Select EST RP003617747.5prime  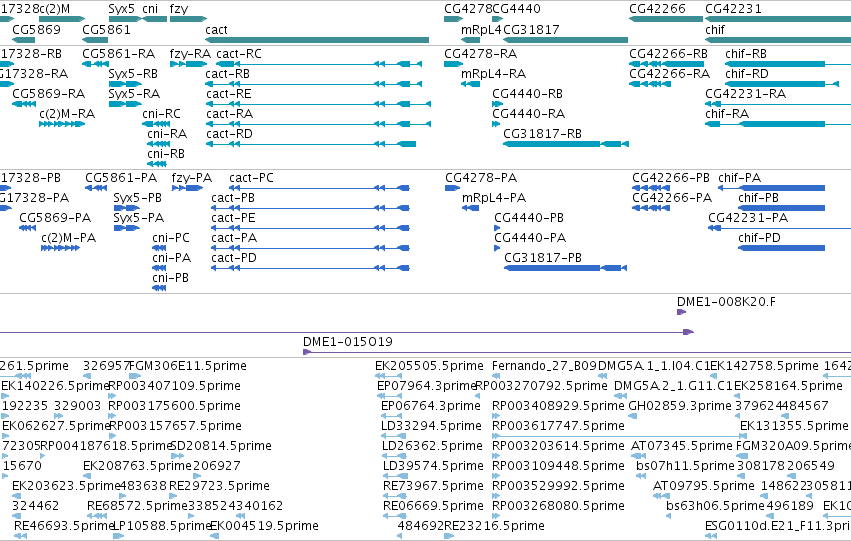[x=620, y=436]
